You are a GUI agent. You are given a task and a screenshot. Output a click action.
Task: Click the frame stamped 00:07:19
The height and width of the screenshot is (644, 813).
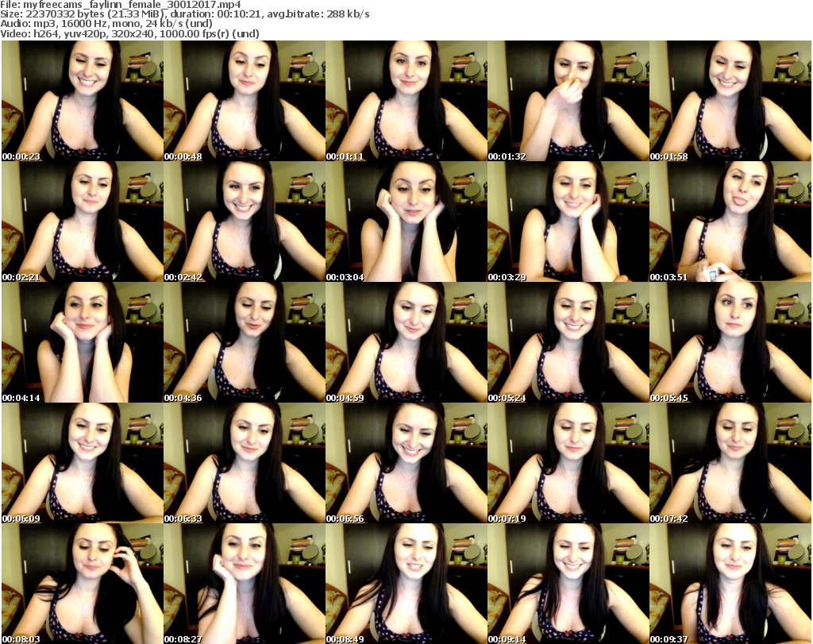[568, 463]
